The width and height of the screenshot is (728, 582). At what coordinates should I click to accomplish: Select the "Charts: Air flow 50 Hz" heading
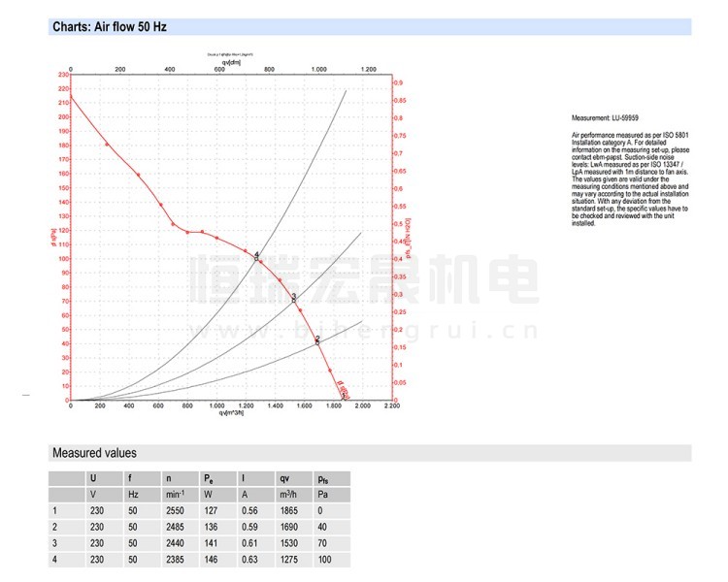pyautogui.click(x=110, y=27)
